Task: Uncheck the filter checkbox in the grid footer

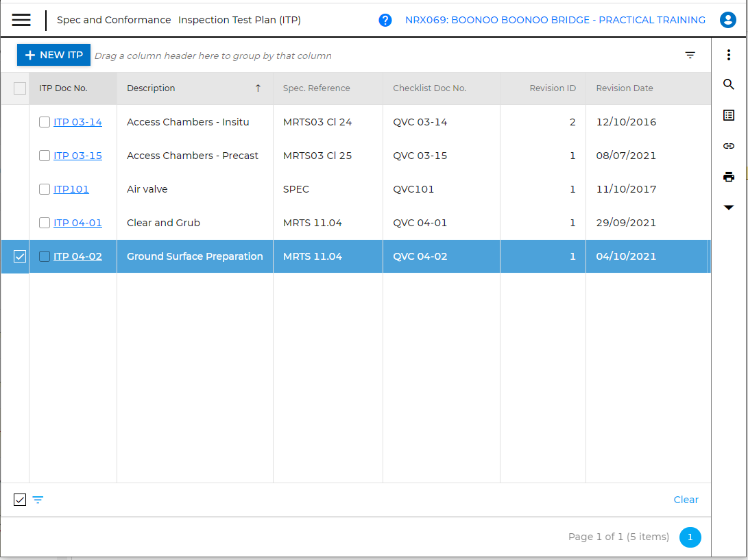Action: pos(20,500)
